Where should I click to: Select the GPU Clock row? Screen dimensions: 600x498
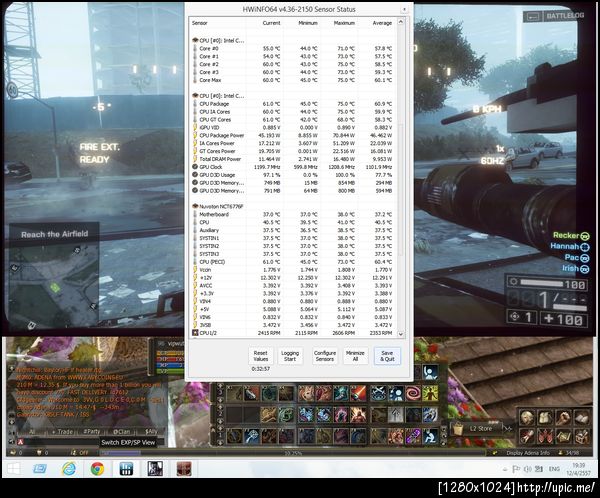click(x=293, y=167)
